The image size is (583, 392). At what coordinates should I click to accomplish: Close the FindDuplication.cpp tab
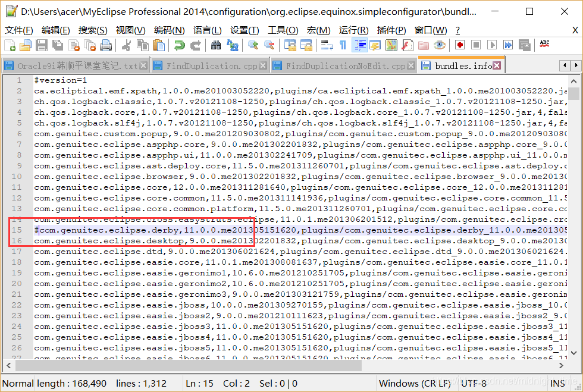263,66
